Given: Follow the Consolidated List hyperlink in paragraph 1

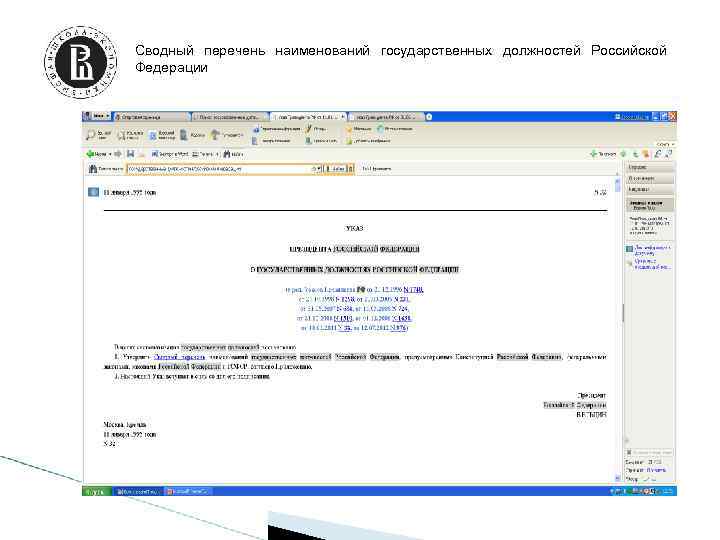Looking at the screenshot, I should point(179,357).
